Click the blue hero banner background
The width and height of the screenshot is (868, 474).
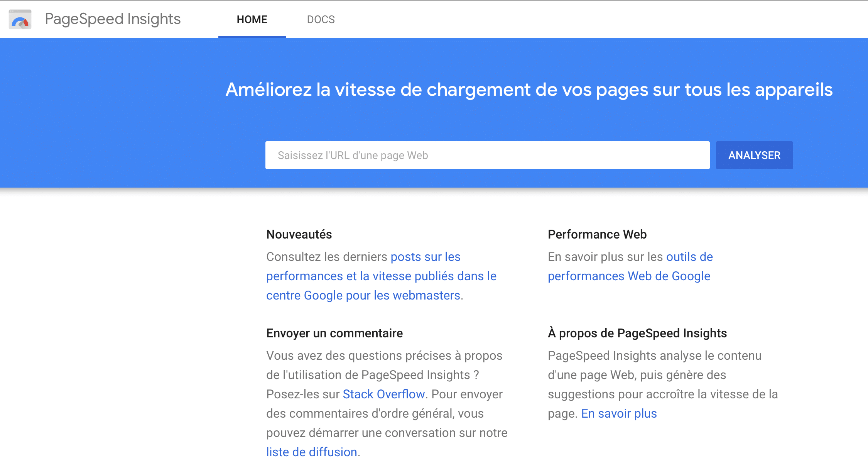pyautogui.click(x=116, y=116)
